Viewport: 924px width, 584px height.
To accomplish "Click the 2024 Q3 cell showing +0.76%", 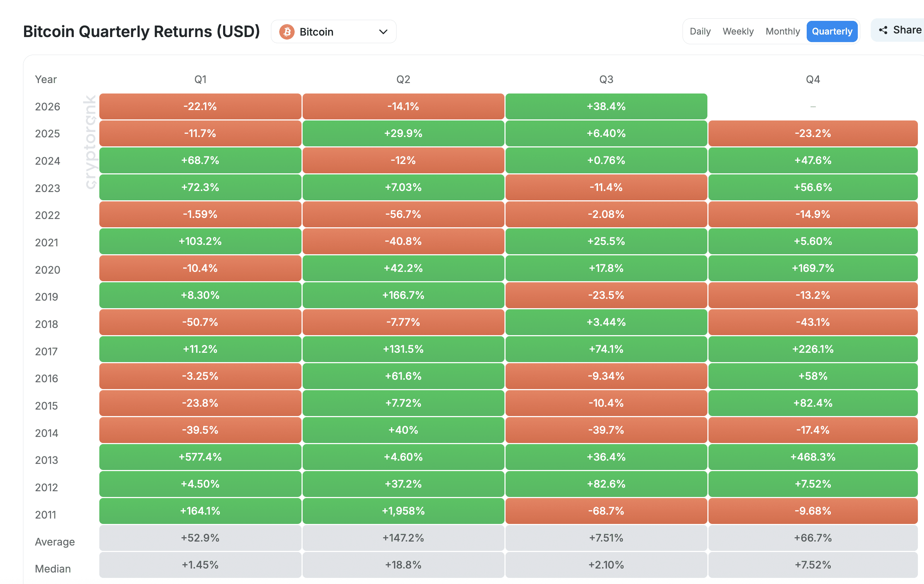I will click(606, 160).
